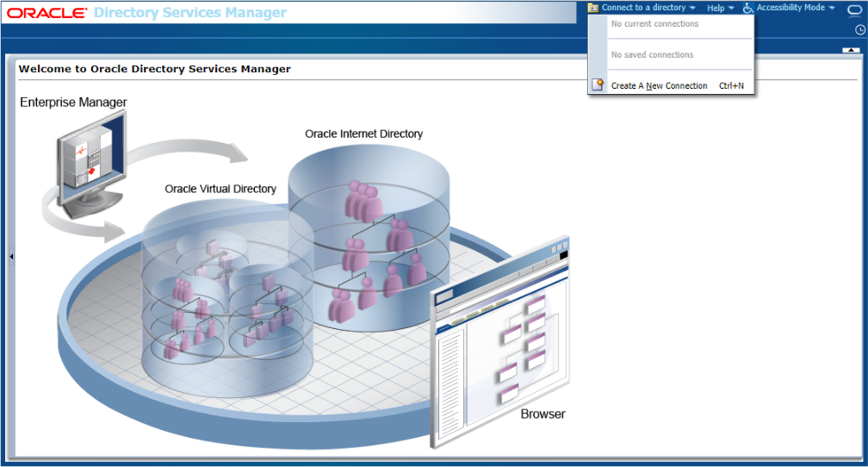
Task: Click the clock icon below the Oracle oval
Action: pyautogui.click(x=859, y=29)
